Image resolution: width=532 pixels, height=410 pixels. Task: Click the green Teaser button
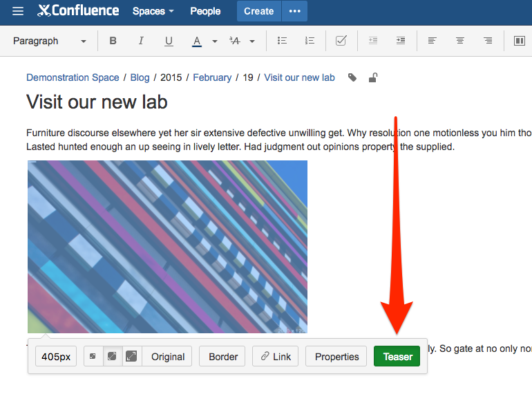(x=397, y=357)
